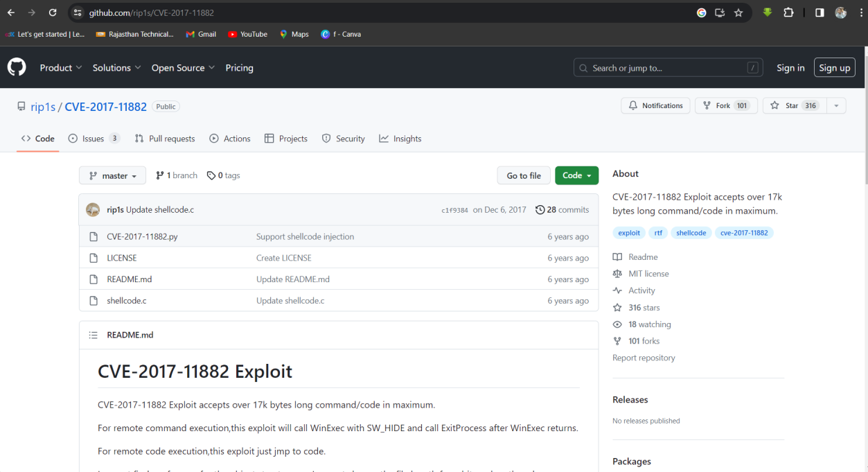The width and height of the screenshot is (868, 472).
Task: Click the GitHub logo icon
Action: click(x=17, y=67)
